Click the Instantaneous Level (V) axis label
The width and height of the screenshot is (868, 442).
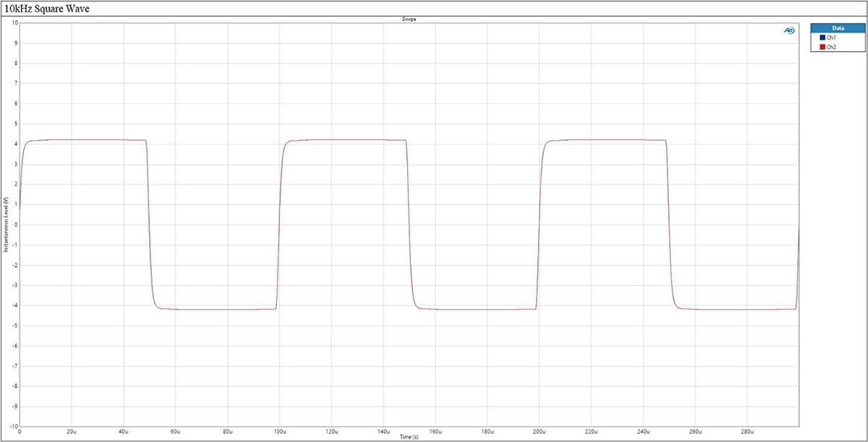[x=6, y=224]
